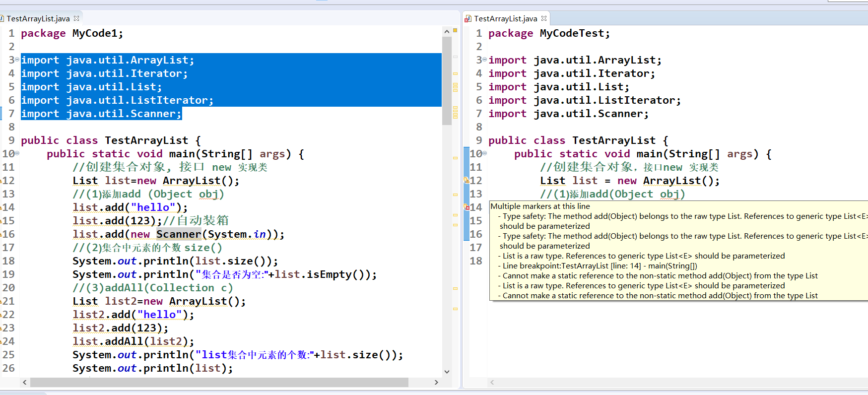Click the scroll-up arrow of left editor
The width and height of the screenshot is (868, 395).
pyautogui.click(x=447, y=31)
